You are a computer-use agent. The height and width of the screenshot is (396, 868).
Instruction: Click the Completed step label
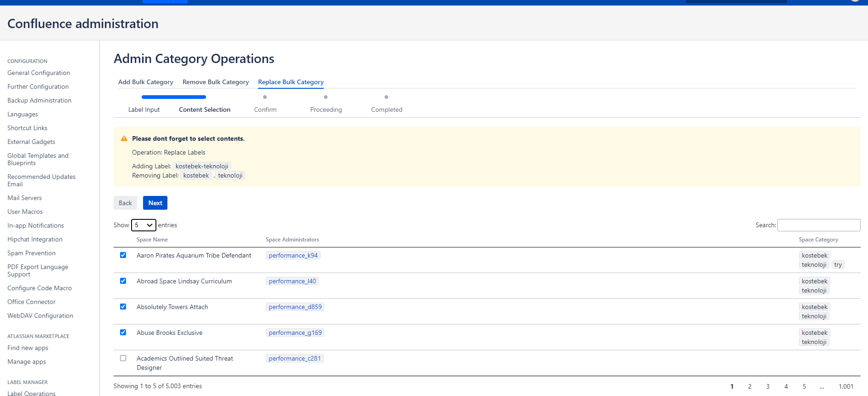387,109
